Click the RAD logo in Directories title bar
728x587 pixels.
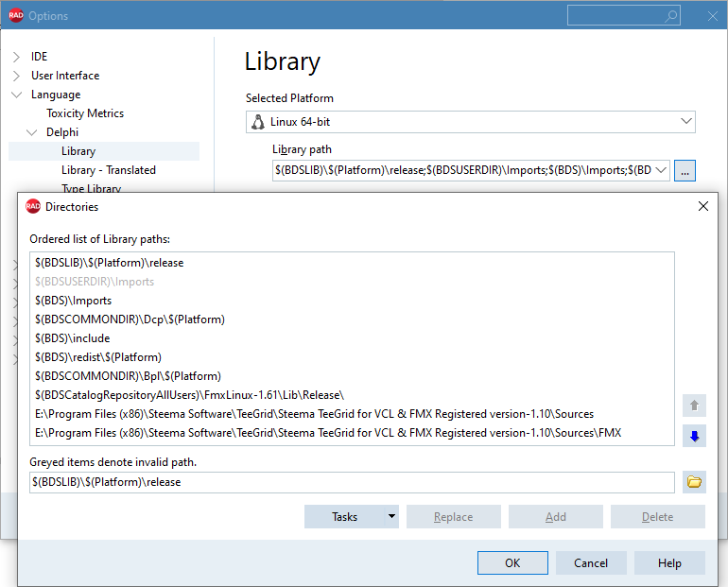point(33,206)
